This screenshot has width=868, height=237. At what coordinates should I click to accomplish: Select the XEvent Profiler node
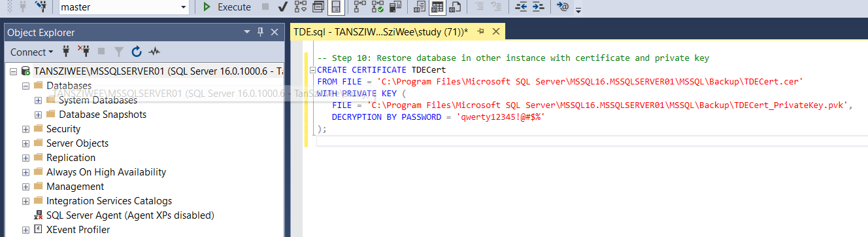78,230
